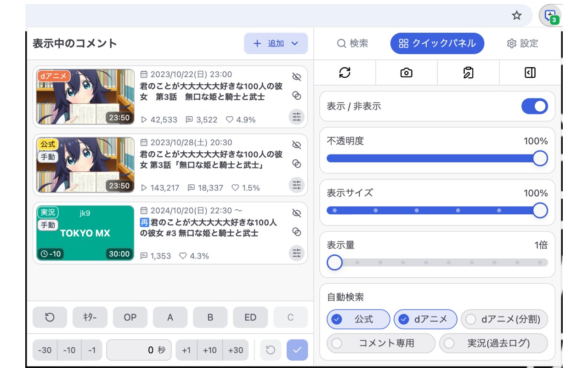Click the browser address bar

click(x=278, y=16)
